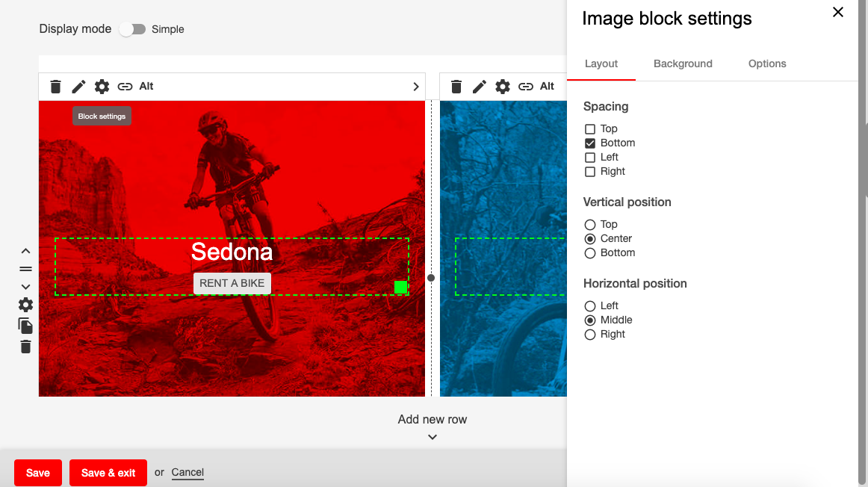The image size is (868, 487).
Task: Enable Top spacing checkbox
Action: (x=589, y=128)
